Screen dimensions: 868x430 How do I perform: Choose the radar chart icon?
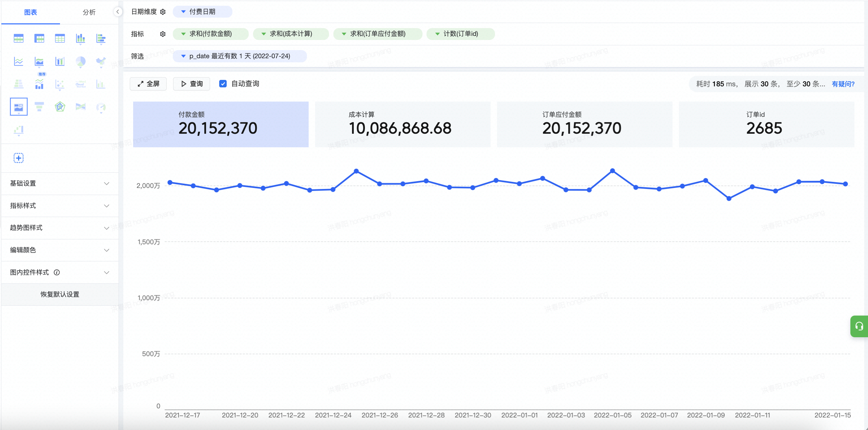[x=60, y=107]
